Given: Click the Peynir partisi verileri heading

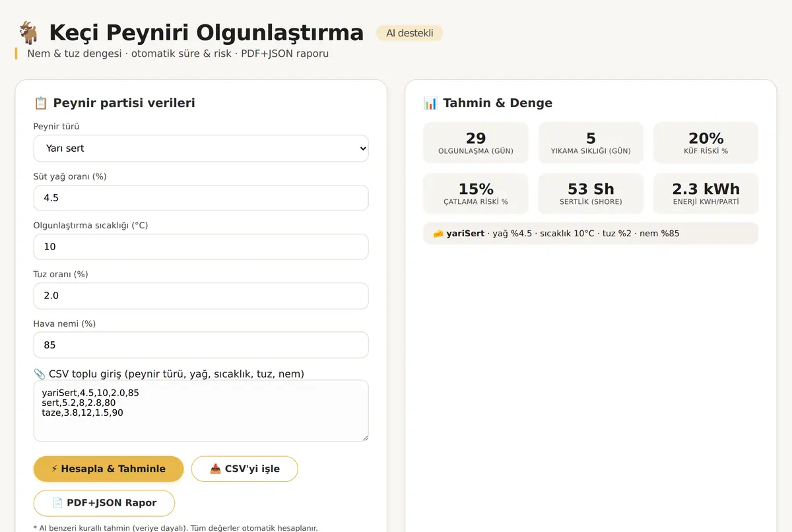Looking at the screenshot, I should tap(124, 103).
